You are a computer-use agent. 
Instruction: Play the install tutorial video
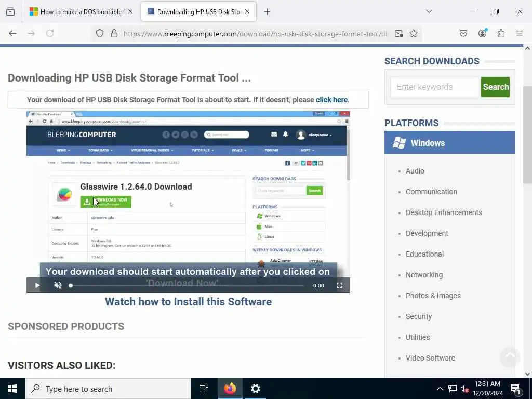tap(37, 285)
